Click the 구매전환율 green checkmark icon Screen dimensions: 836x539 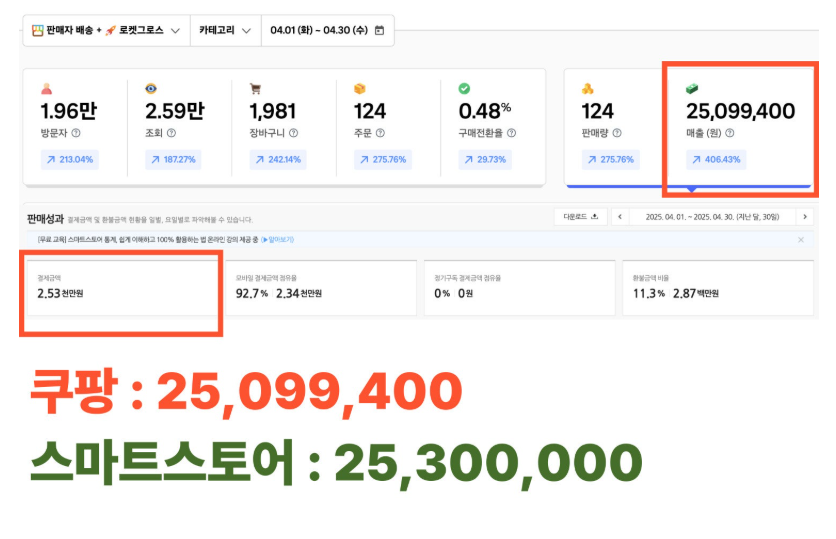[x=464, y=88]
